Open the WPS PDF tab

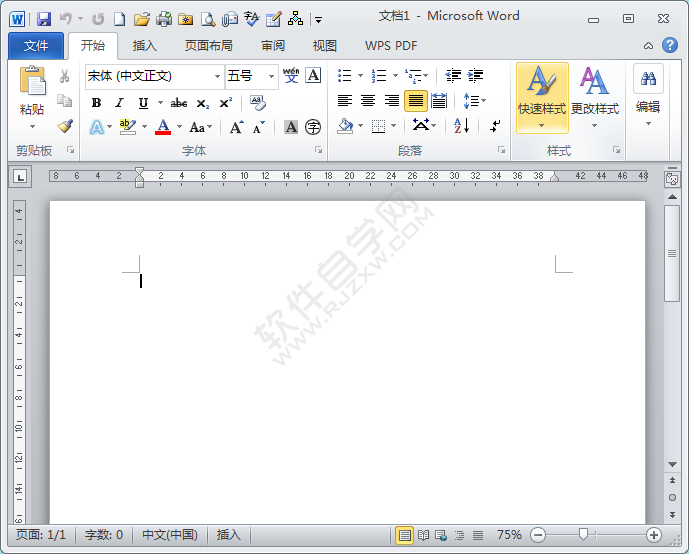[391, 46]
